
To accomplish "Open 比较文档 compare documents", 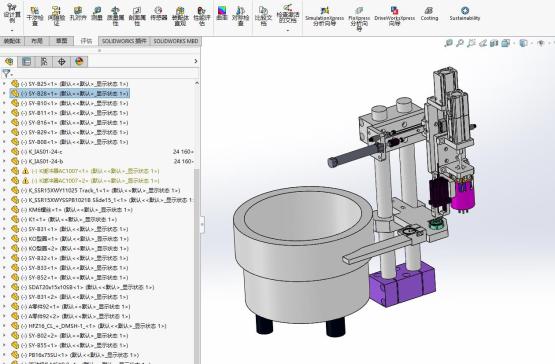I will point(263,16).
